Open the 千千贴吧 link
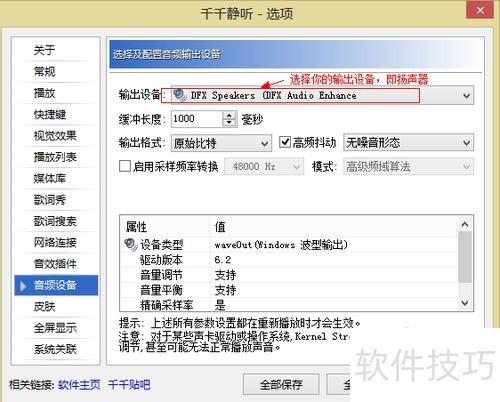 tap(129, 385)
